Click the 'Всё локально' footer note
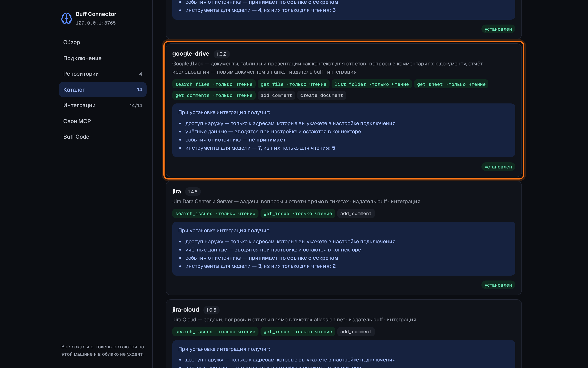588x368 pixels. 102,350
